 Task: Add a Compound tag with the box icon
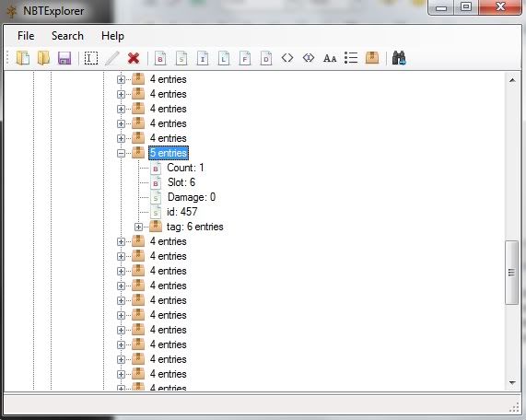click(372, 58)
